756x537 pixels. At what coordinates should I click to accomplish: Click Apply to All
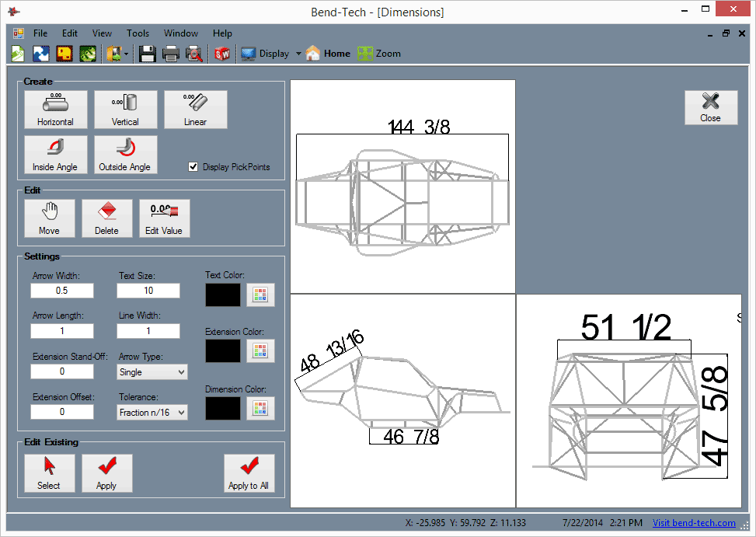point(249,472)
